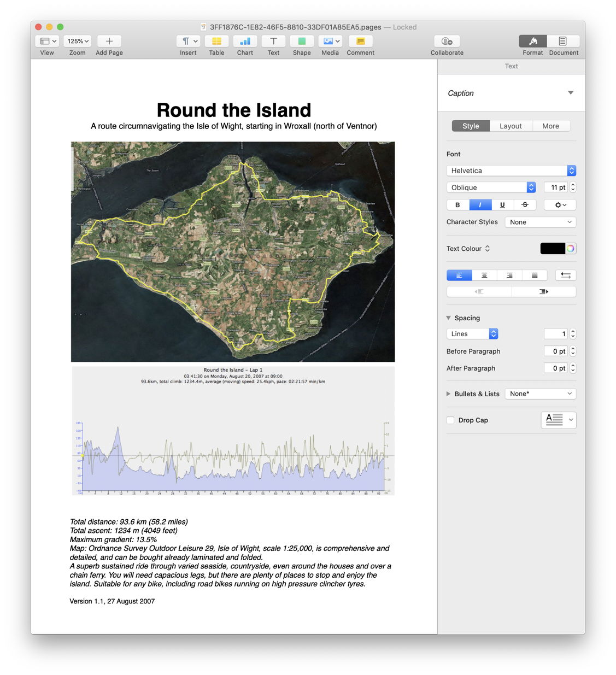Click the Before Paragraph spacing field
This screenshot has height=675, width=616.
pos(555,351)
